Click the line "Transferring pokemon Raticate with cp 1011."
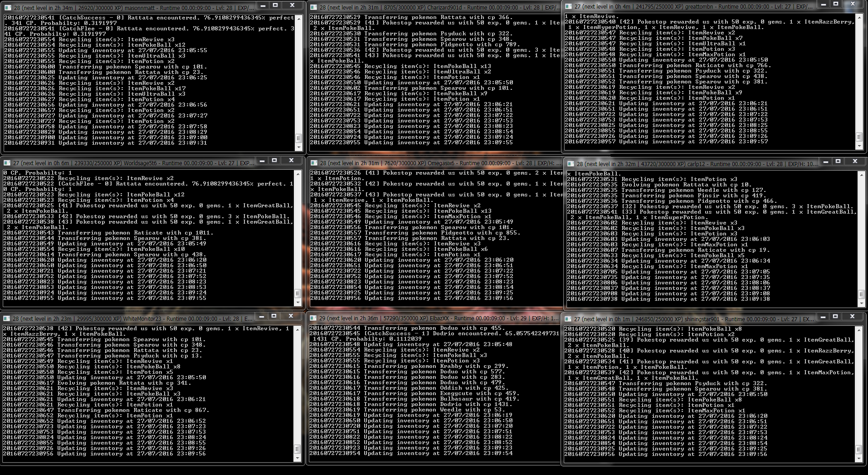This screenshot has width=868, height=475. click(x=108, y=233)
